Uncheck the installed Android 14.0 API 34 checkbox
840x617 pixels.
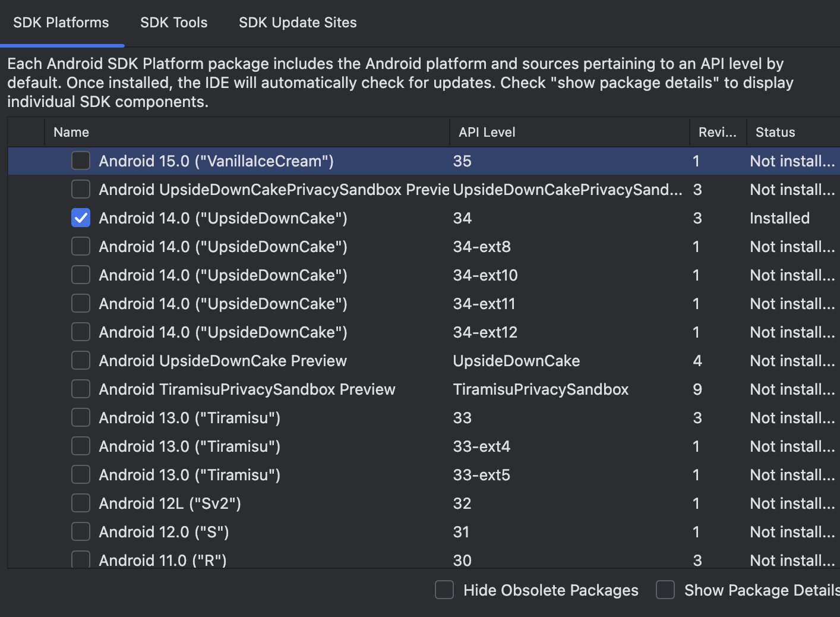tap(81, 218)
